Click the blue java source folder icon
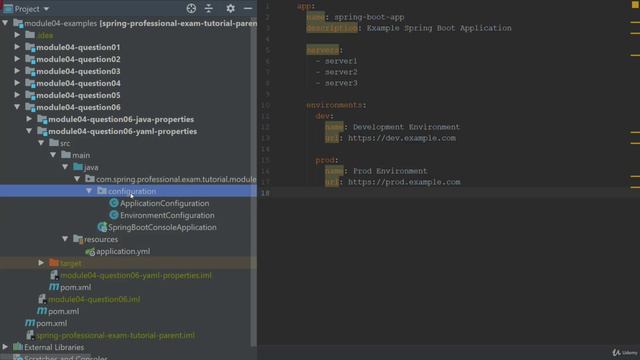 [78, 167]
